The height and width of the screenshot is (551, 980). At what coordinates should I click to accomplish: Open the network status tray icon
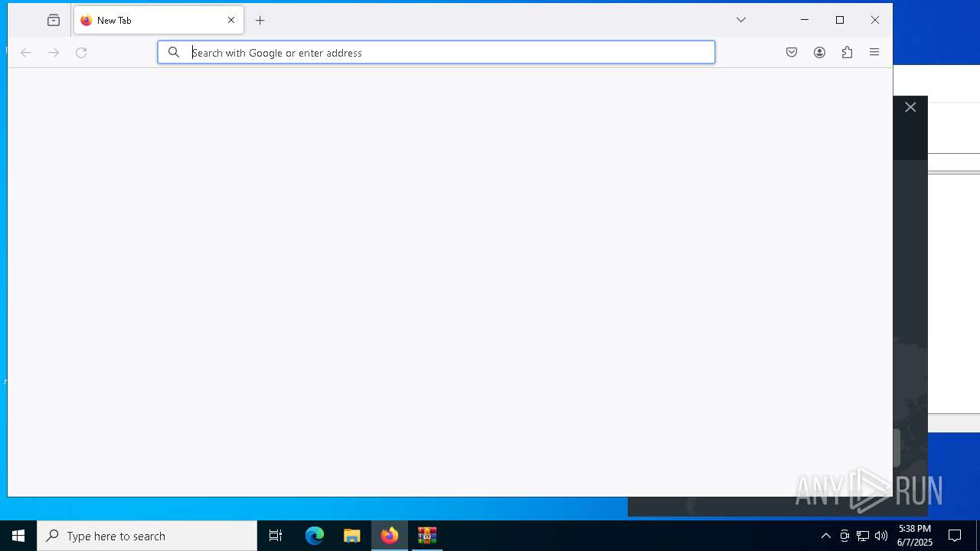click(863, 536)
